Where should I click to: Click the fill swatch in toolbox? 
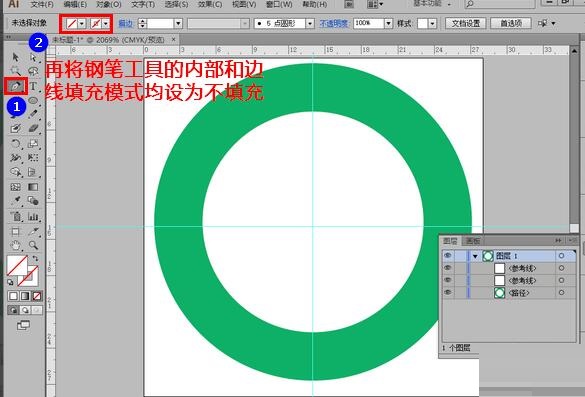pos(17,265)
